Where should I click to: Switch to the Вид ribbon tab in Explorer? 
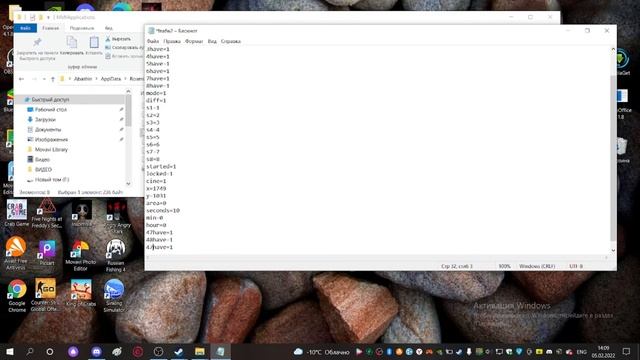tap(109, 28)
